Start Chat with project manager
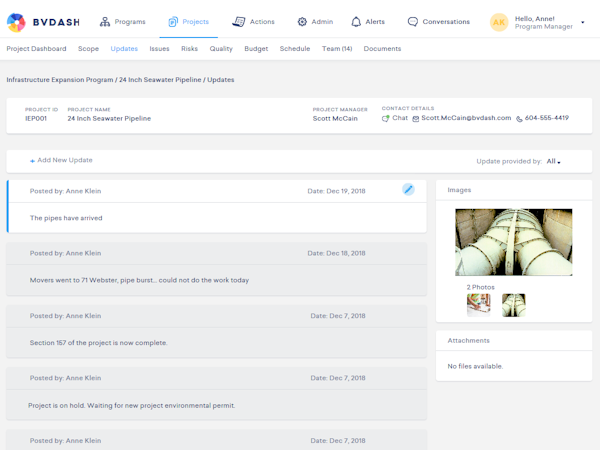The width and height of the screenshot is (600, 450). 395,118
